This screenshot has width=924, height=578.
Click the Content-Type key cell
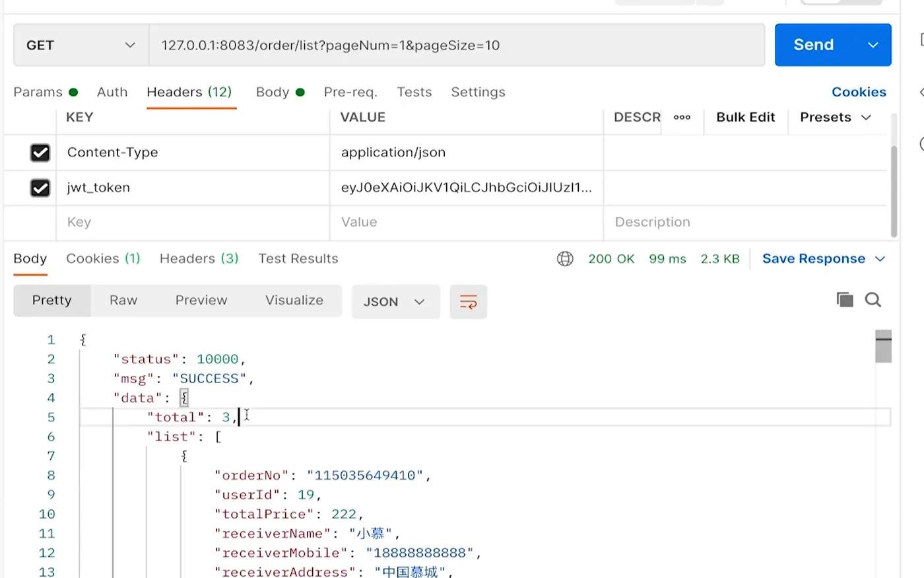(x=193, y=153)
